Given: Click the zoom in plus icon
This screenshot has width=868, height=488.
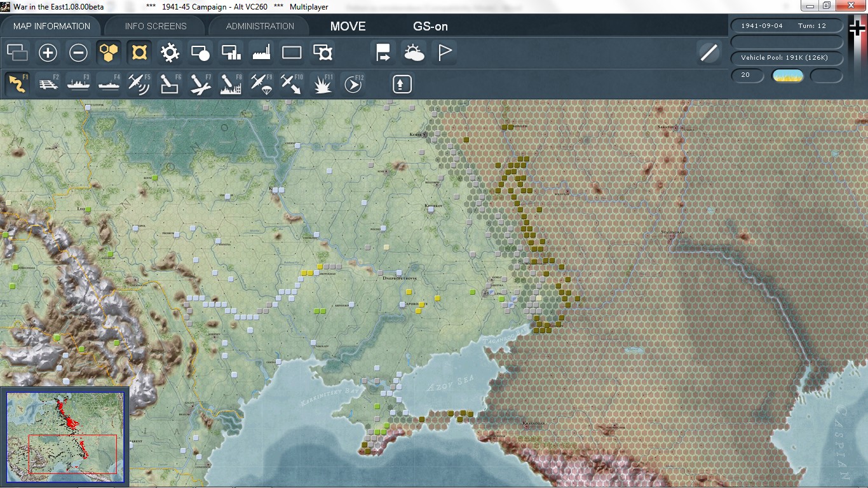Looking at the screenshot, I should click(x=48, y=53).
